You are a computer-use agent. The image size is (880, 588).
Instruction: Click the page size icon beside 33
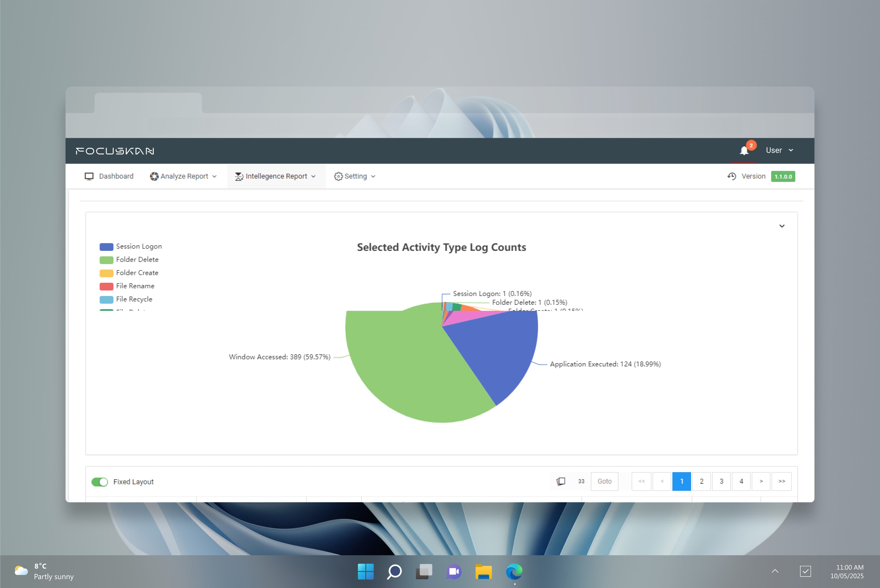tap(561, 481)
